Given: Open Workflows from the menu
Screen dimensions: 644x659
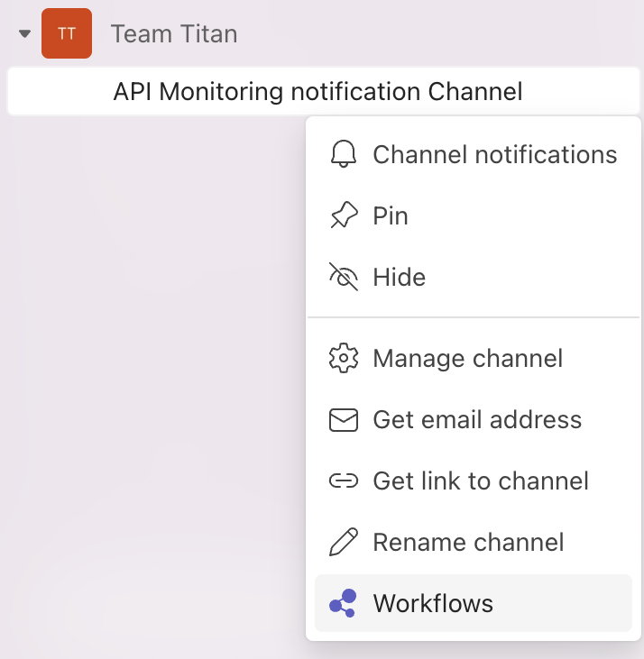Looking at the screenshot, I should (x=474, y=603).
